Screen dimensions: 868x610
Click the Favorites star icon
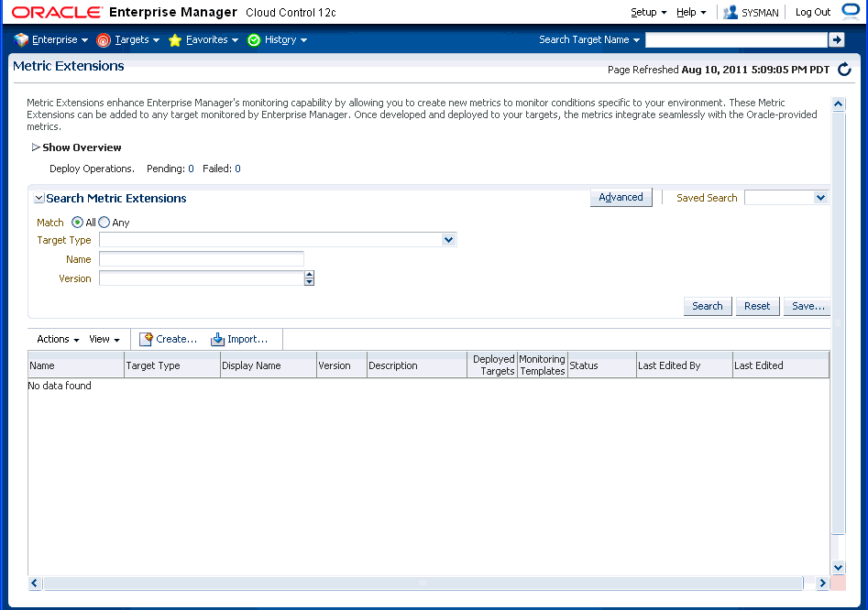175,39
